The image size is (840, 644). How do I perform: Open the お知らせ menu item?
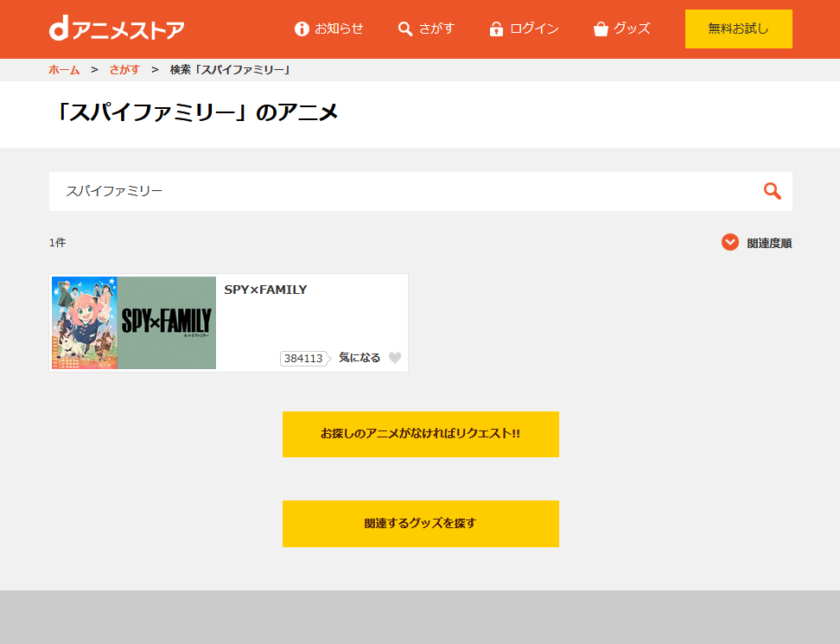(x=329, y=29)
